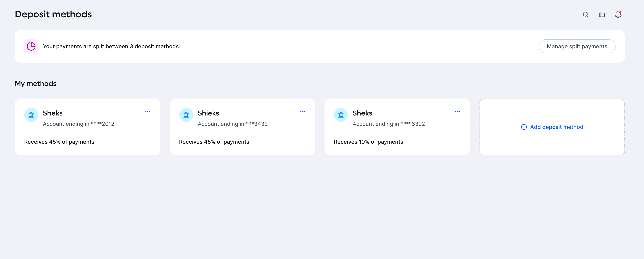Viewport: 644px width, 259px height.
Task: Open options menu on Shieks ***3432 card
Action: (x=302, y=111)
